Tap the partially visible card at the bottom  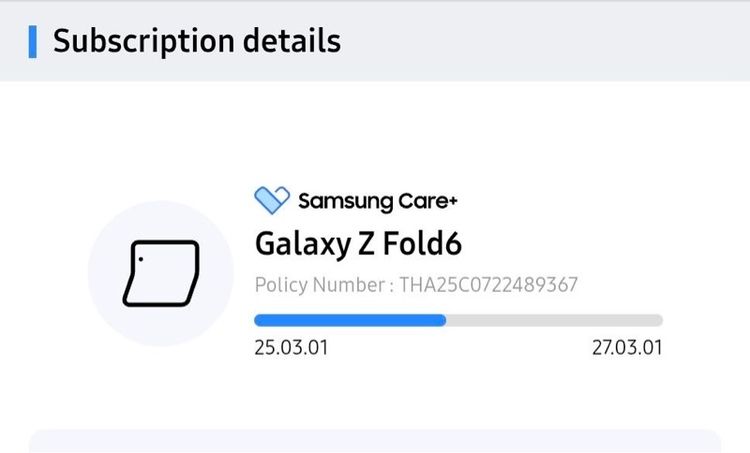point(375,441)
